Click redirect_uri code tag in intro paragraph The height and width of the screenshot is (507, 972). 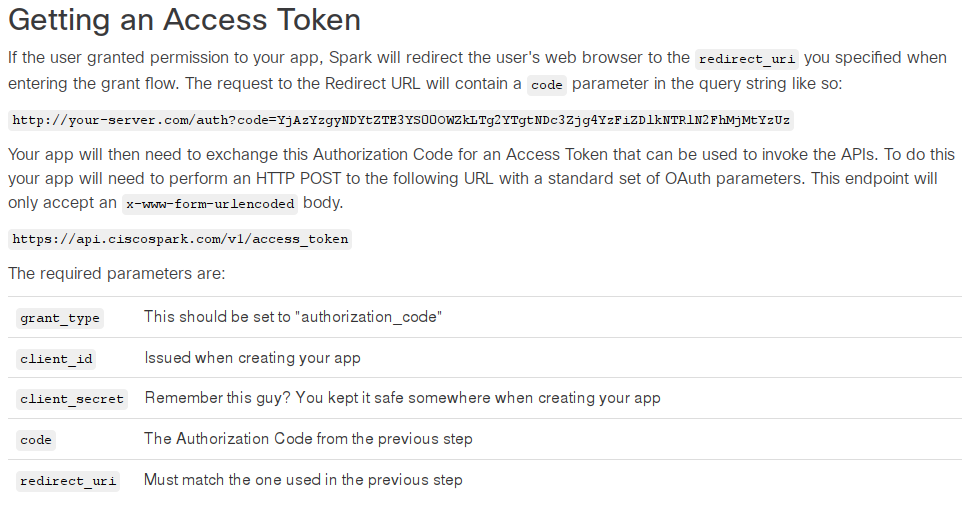coord(746,58)
